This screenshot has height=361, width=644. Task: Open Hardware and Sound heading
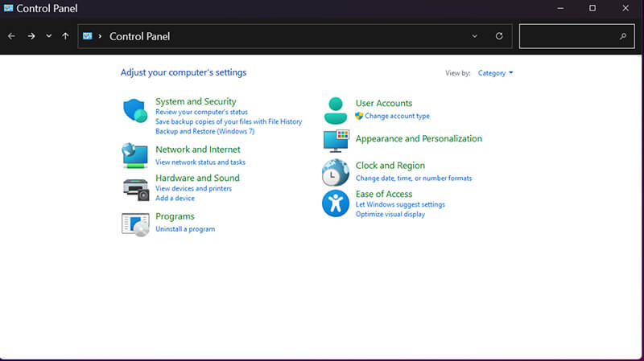tap(197, 178)
